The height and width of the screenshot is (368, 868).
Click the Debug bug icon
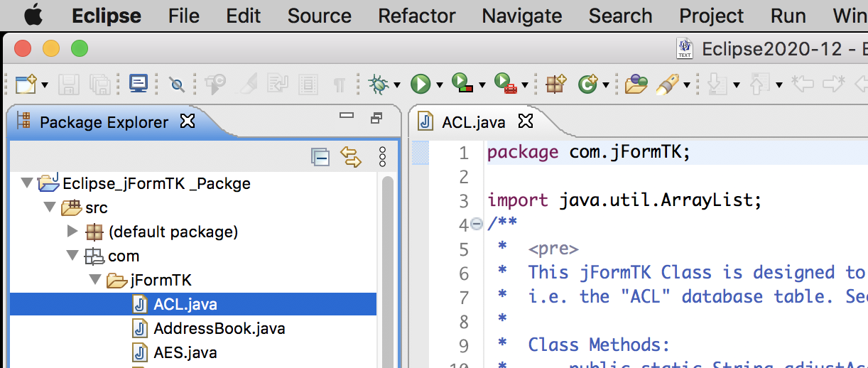[379, 85]
